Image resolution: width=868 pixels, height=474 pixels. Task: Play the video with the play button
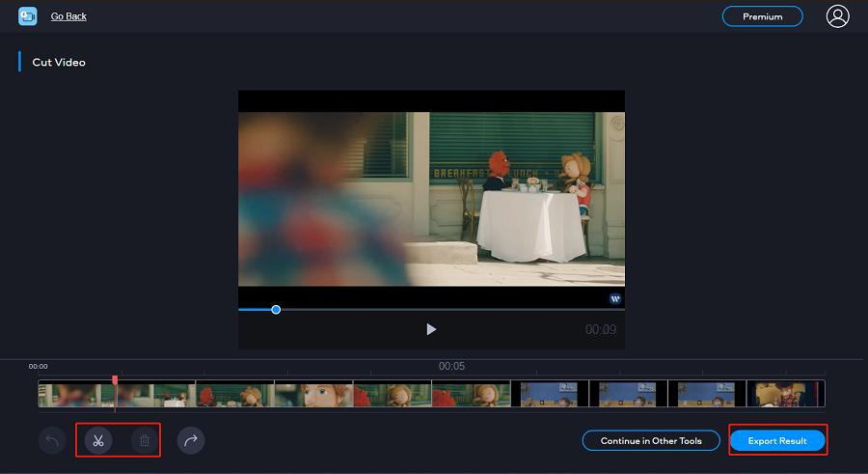[x=431, y=329]
